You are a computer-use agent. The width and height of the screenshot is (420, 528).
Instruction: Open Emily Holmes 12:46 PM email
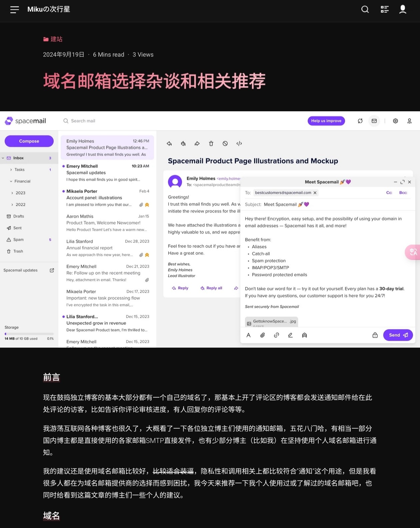[x=107, y=147]
